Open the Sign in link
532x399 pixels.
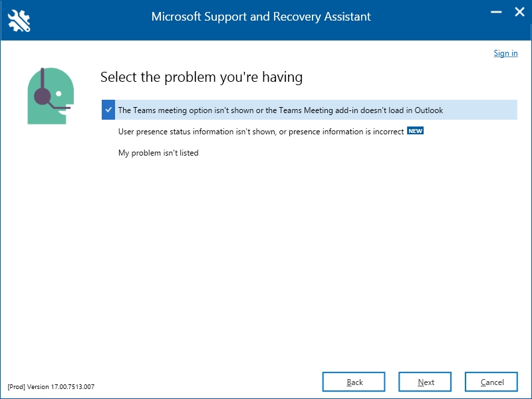point(505,53)
